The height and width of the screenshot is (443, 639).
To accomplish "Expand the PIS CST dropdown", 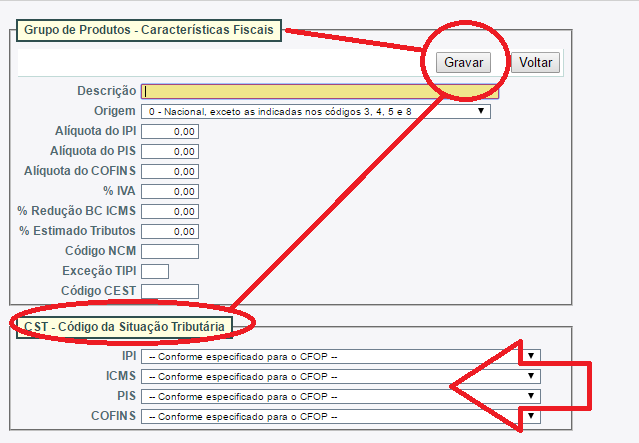I will tap(340, 396).
